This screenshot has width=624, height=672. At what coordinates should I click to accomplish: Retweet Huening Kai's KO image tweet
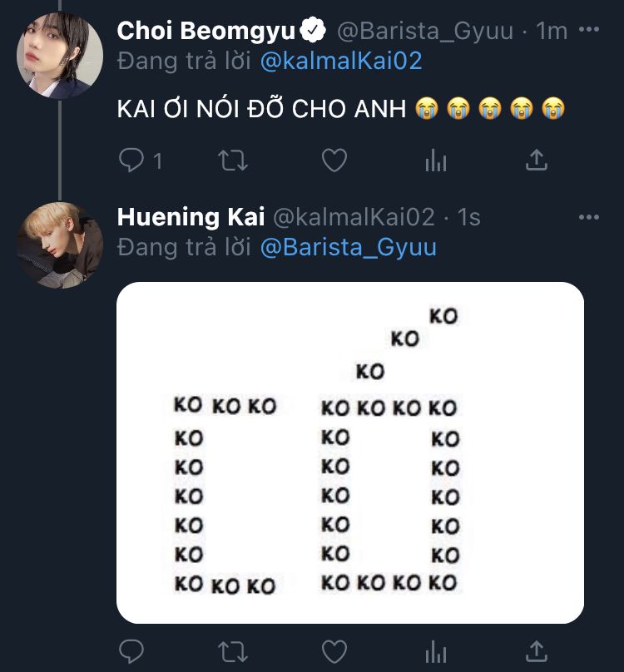tap(232, 650)
